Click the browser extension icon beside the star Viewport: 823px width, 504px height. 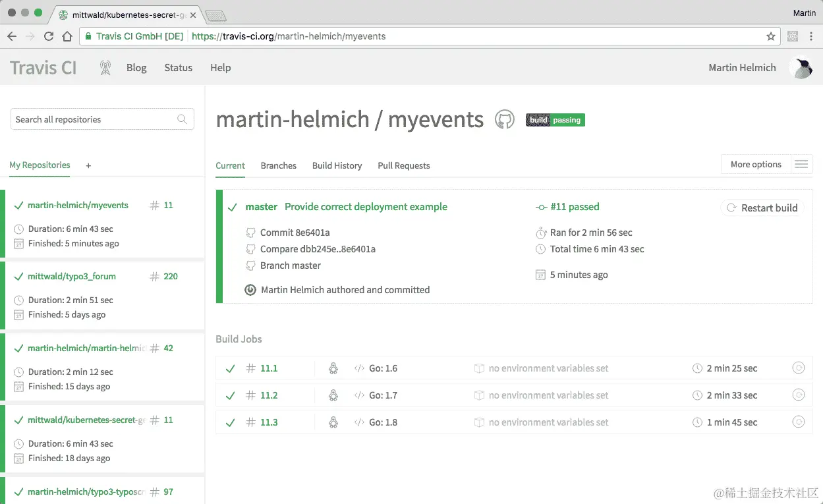point(793,36)
